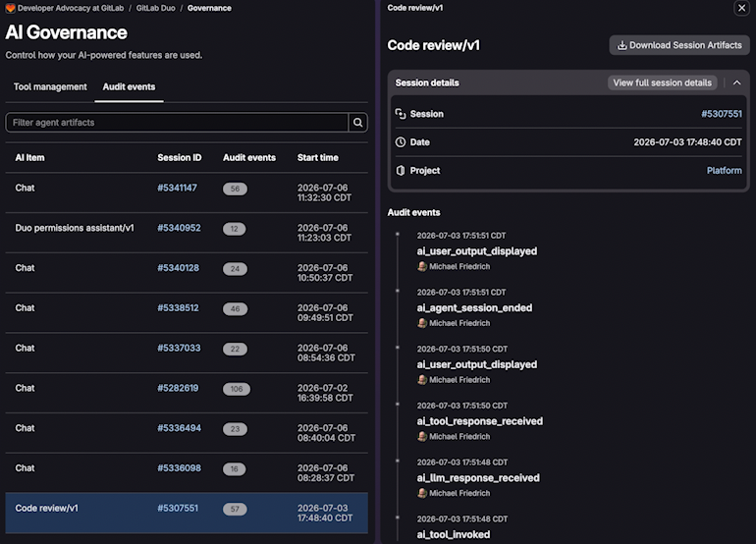Collapse the Session details panel
Viewport: 756px width, 544px height.
[x=736, y=82]
